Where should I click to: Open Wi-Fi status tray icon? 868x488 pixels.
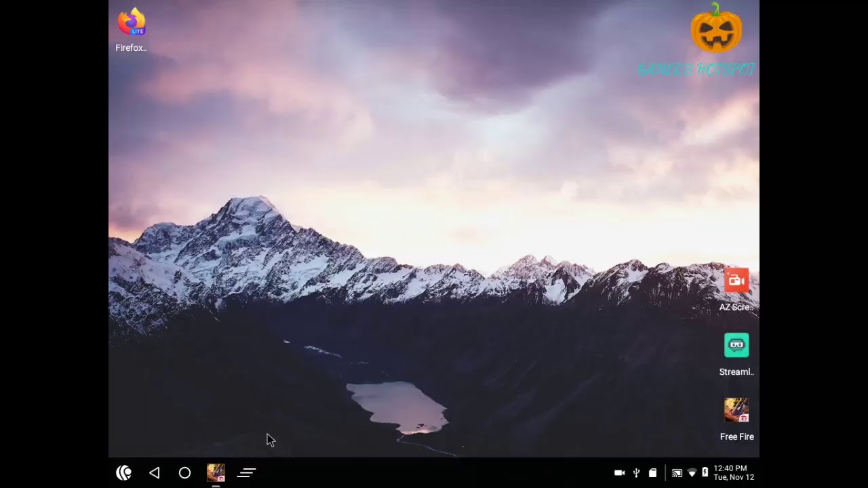click(x=692, y=473)
